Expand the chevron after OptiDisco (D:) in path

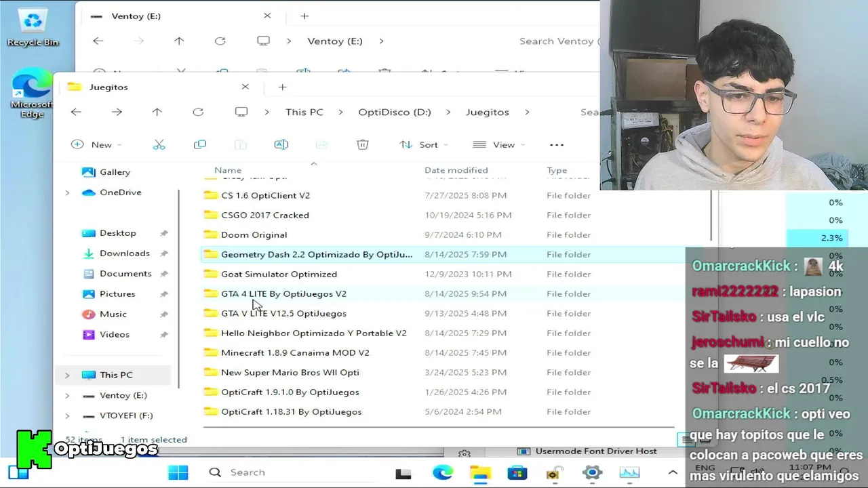[449, 112]
